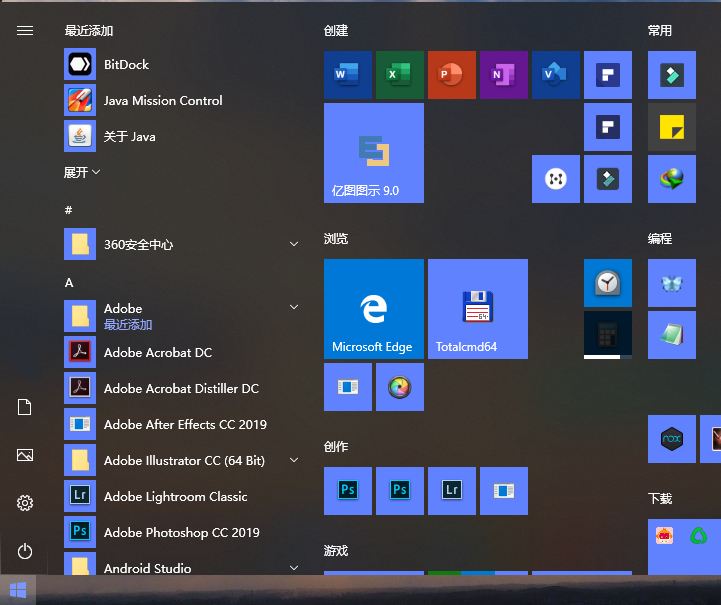Launch the Visio tile

tap(555, 75)
